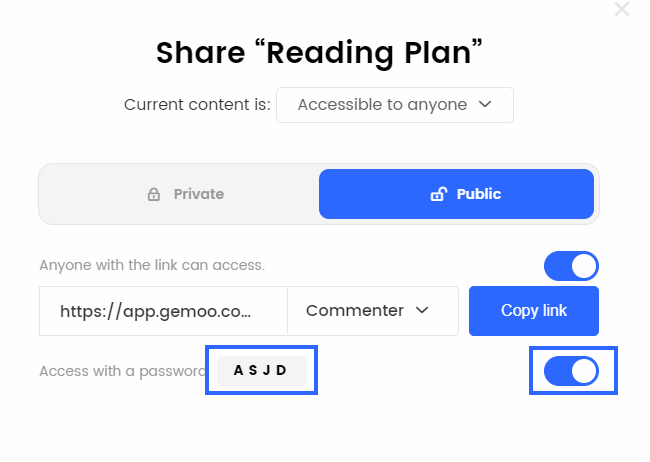Click the Copy link button

tap(534, 311)
